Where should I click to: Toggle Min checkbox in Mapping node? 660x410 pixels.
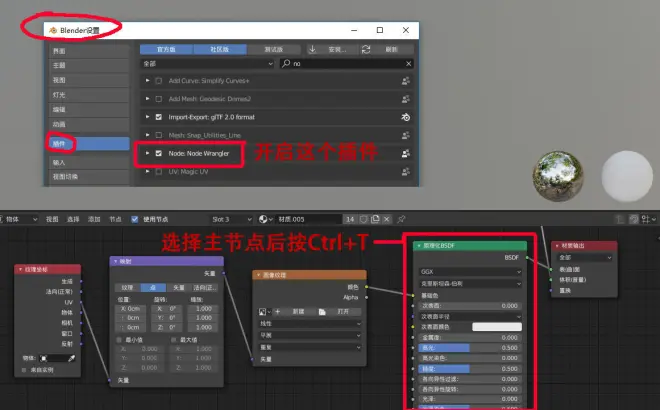point(119,339)
